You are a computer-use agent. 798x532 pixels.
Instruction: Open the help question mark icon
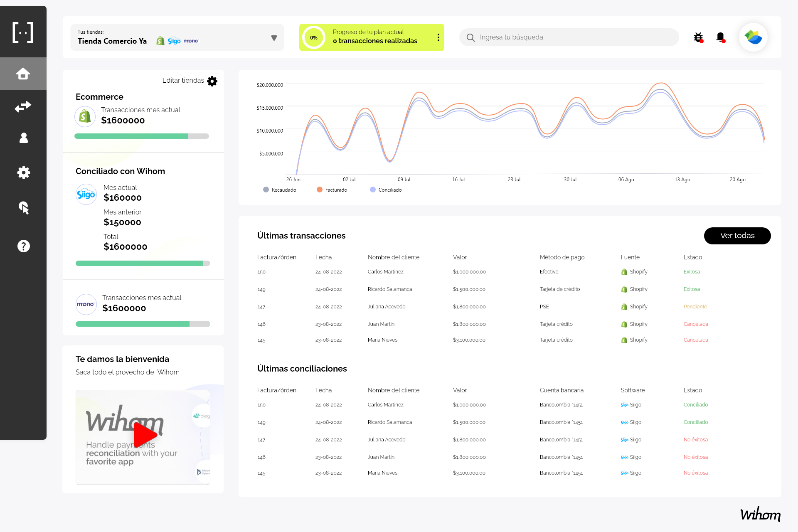23,246
